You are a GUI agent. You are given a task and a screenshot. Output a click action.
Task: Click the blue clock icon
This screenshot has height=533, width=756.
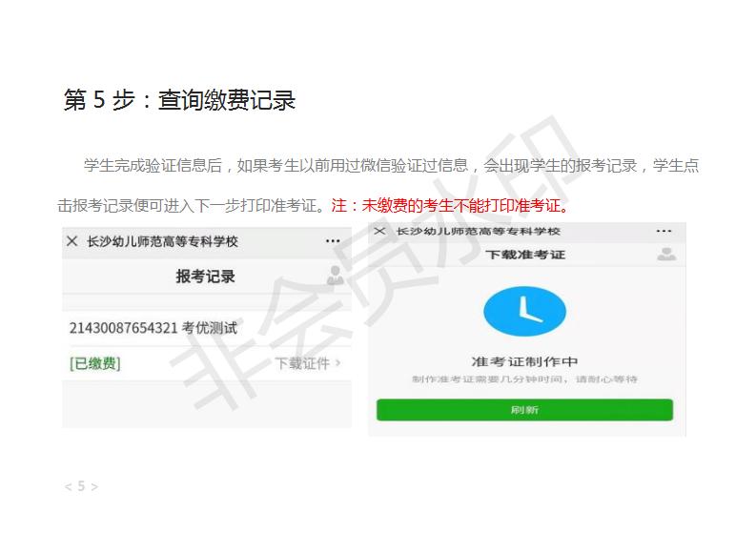524,312
